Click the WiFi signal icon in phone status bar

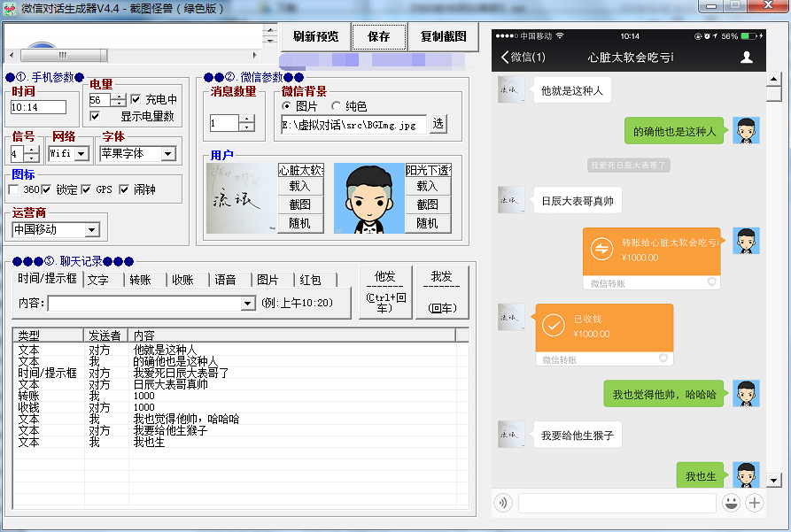point(560,35)
